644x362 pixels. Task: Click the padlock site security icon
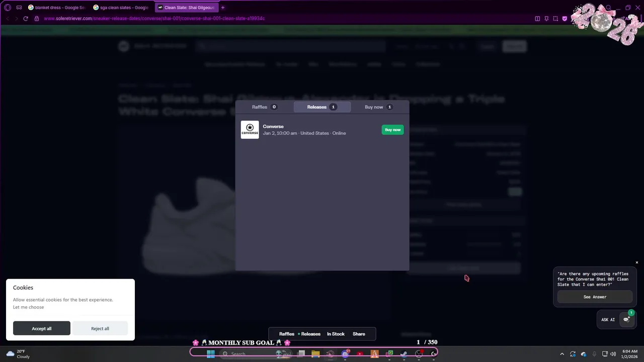[x=36, y=19]
